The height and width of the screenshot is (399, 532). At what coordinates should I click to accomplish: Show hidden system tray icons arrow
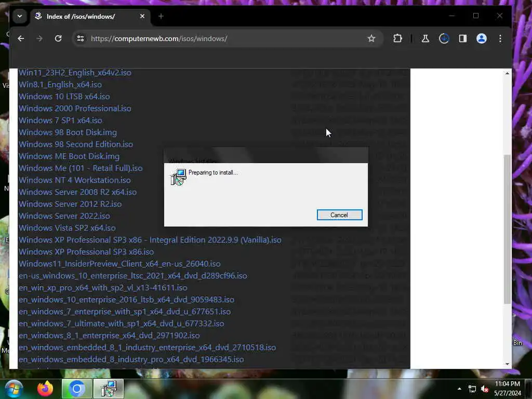click(459, 389)
